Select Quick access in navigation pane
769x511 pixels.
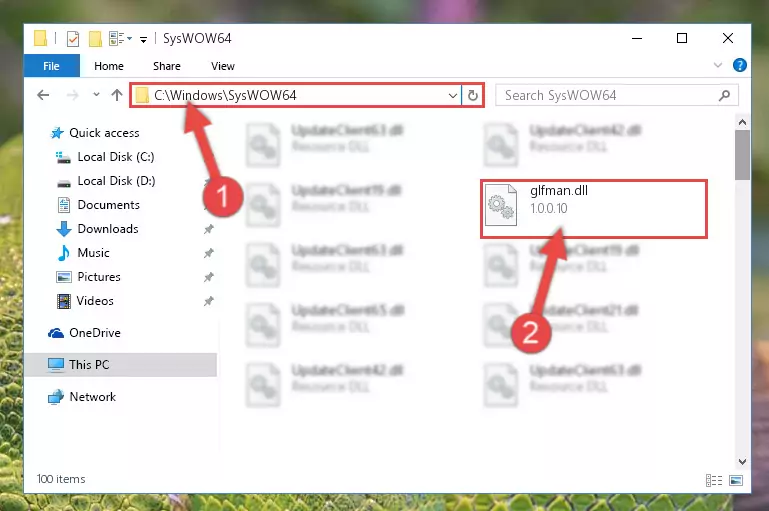[104, 133]
